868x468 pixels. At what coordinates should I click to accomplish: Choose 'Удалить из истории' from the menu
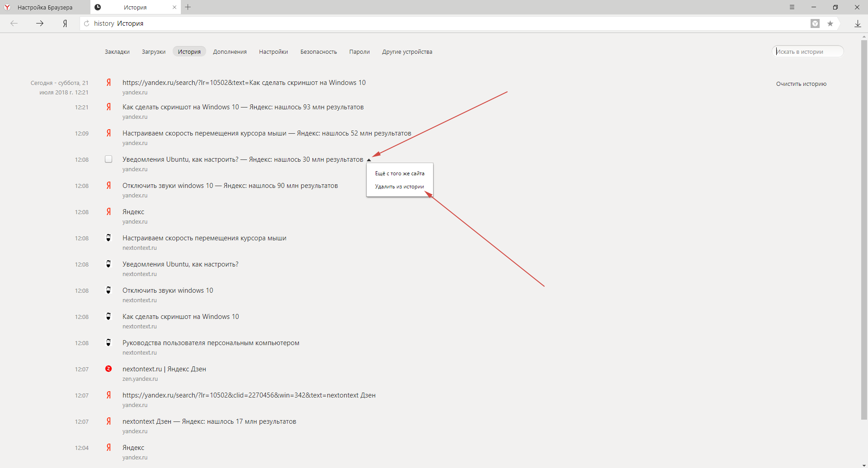(x=400, y=187)
